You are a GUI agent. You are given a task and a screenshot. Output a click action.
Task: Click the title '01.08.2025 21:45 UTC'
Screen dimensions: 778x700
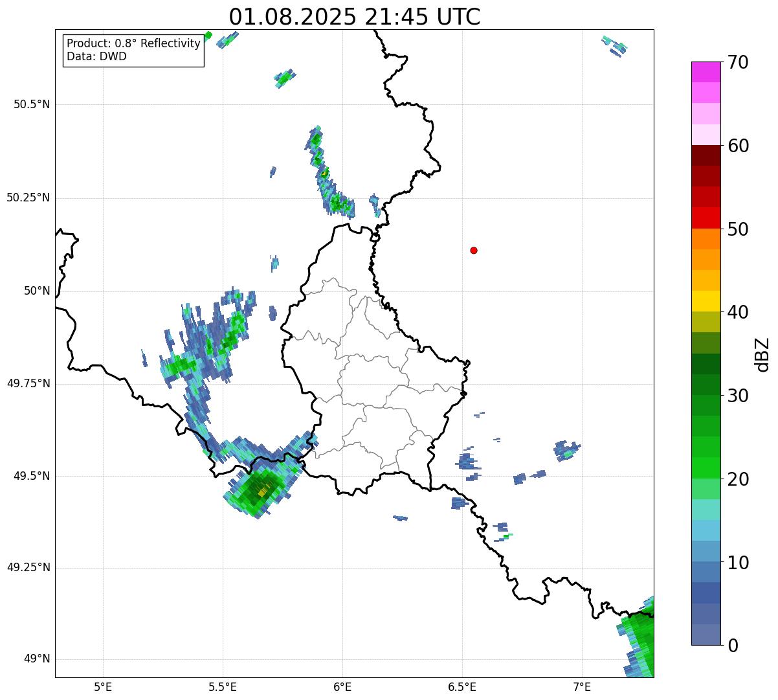click(x=354, y=16)
